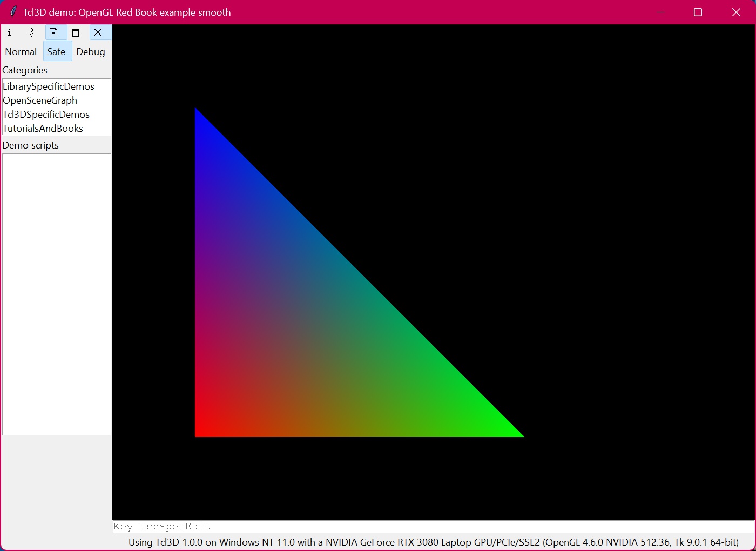Minimize the Tcl3D demo window
The width and height of the screenshot is (756, 551).
pos(660,12)
